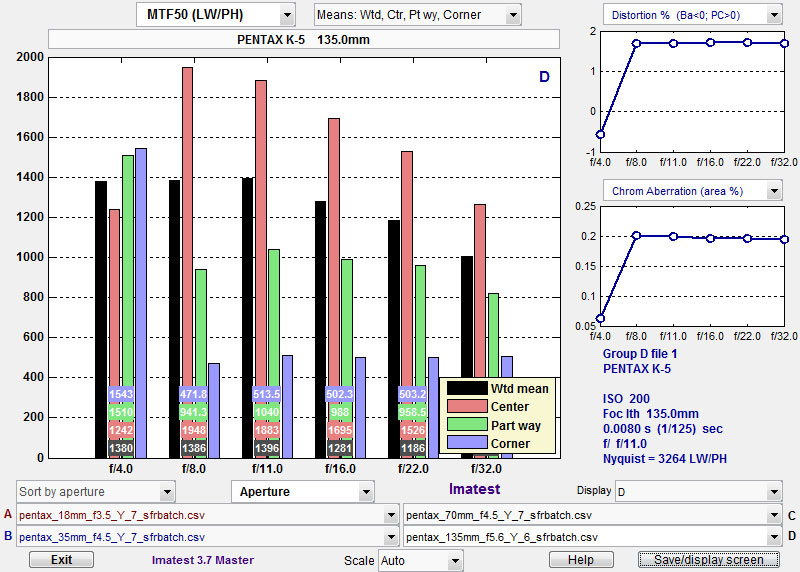Click the ISO 200 text
The width and height of the screenshot is (800, 572).
626,399
